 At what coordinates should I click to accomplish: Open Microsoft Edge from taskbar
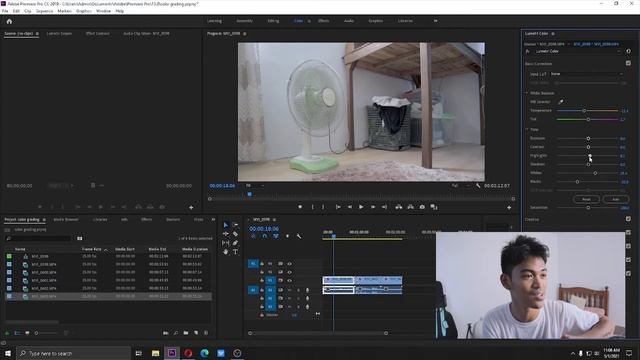[204, 353]
